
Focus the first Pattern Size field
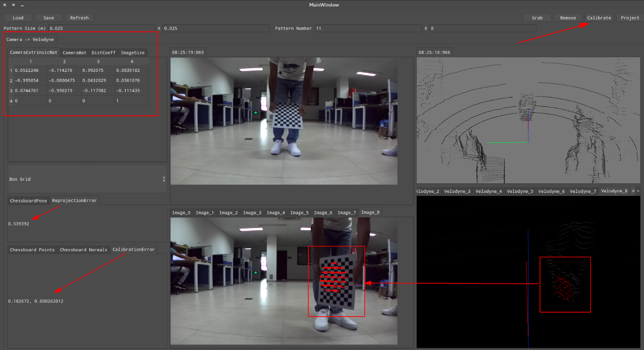pos(101,28)
